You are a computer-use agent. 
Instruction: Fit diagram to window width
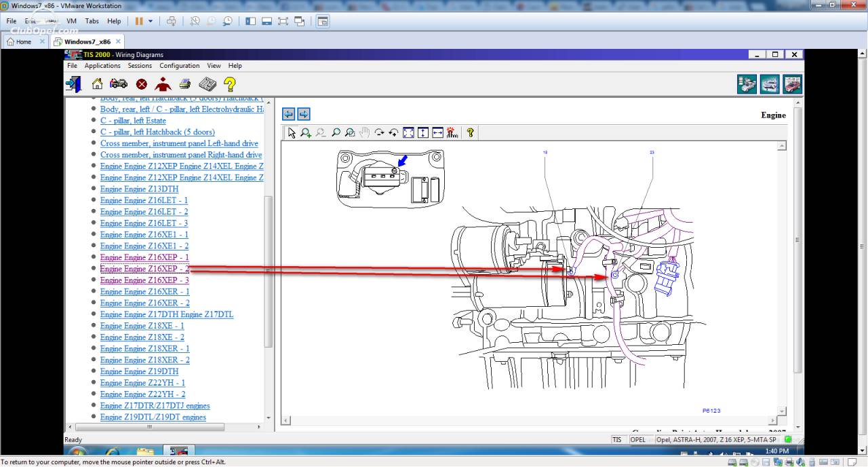(437, 133)
